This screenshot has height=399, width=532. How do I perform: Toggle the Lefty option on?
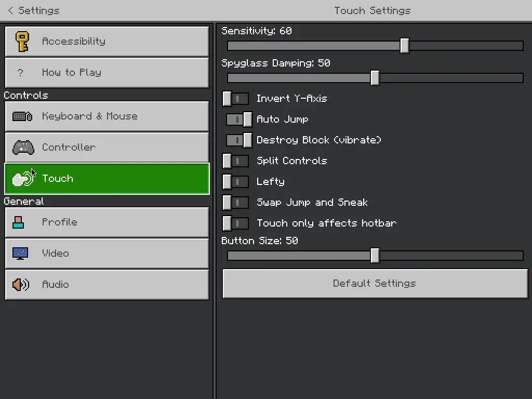click(235, 182)
